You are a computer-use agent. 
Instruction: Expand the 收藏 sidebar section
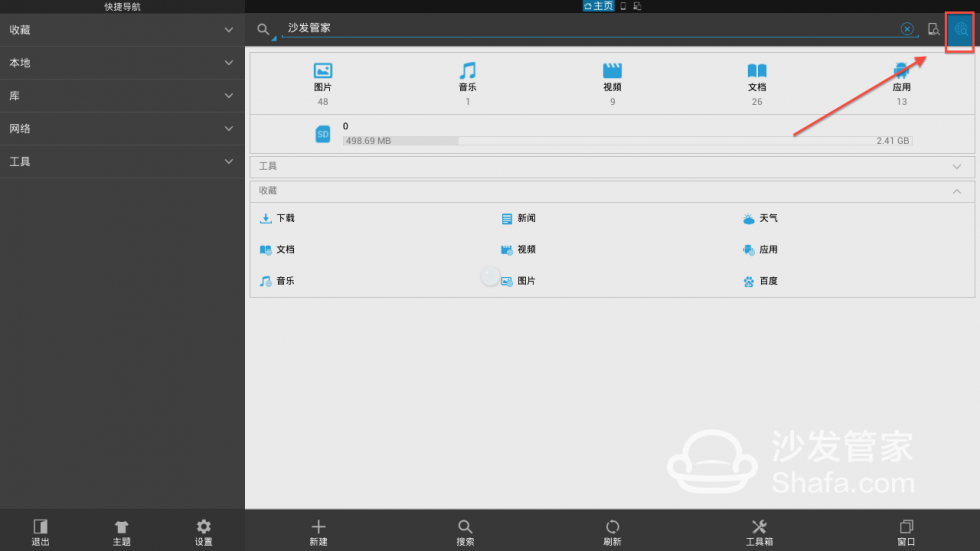click(x=122, y=29)
